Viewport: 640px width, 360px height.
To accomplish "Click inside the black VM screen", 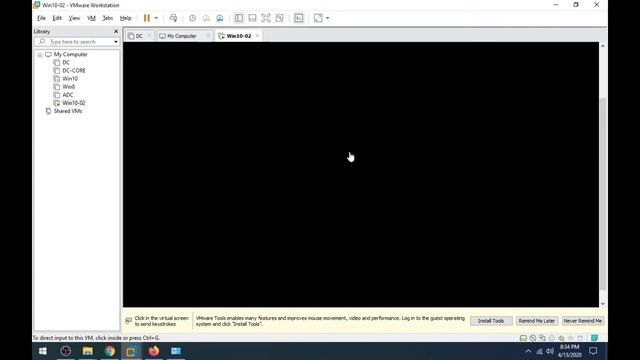I will pos(361,174).
